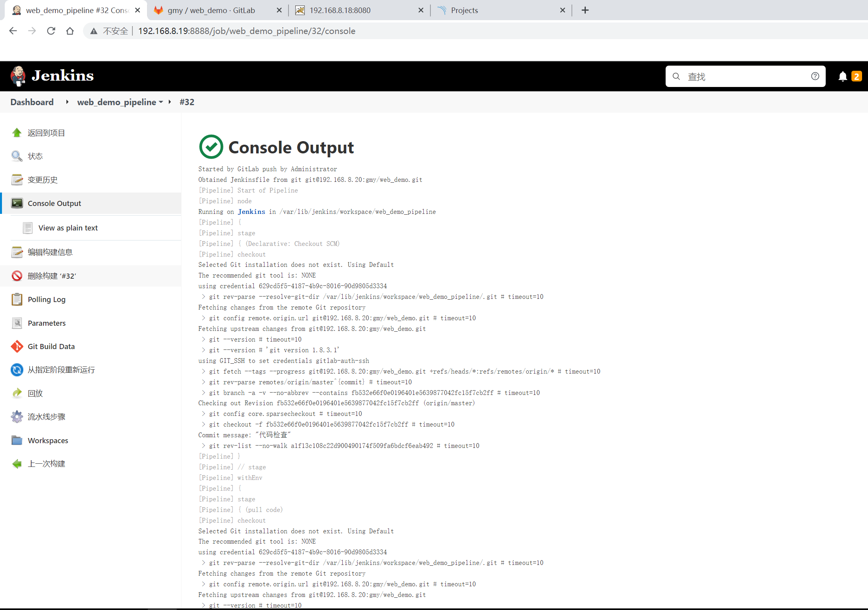
Task: Open Polling Log sidebar link
Action: pos(47,299)
